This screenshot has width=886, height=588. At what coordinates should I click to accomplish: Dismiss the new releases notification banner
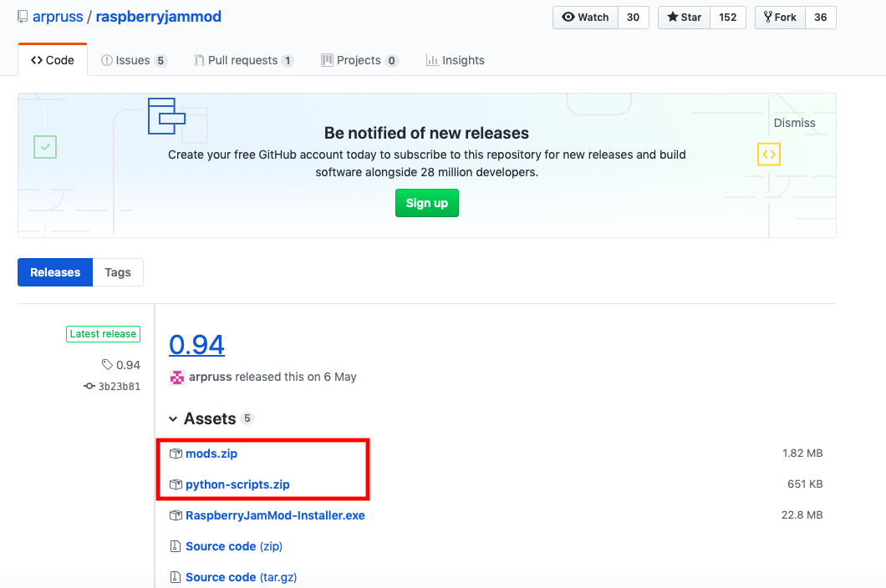click(x=794, y=123)
